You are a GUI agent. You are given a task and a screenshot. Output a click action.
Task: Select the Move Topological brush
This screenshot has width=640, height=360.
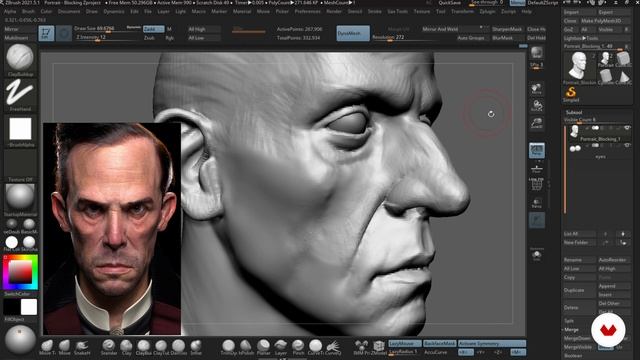click(47, 347)
